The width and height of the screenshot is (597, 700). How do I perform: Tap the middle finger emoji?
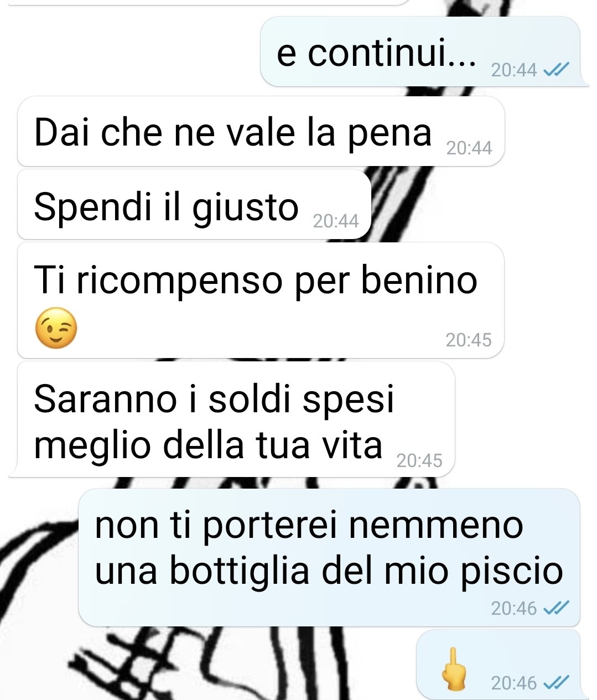coord(454,668)
